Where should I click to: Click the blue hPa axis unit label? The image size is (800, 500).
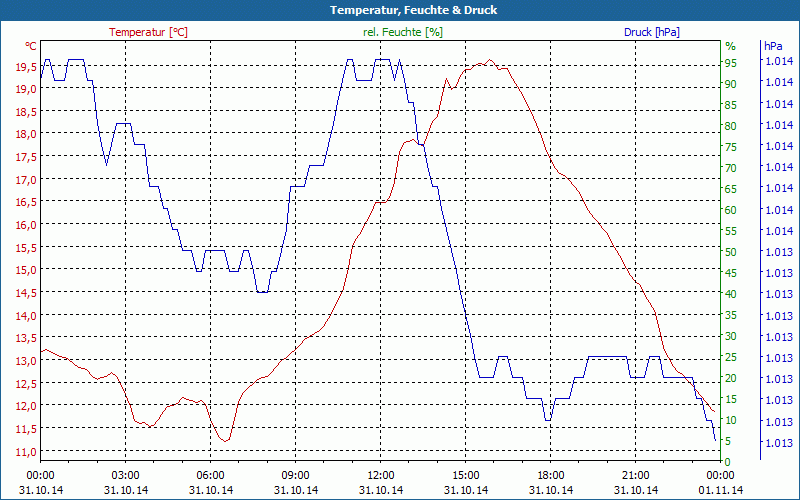click(773, 46)
